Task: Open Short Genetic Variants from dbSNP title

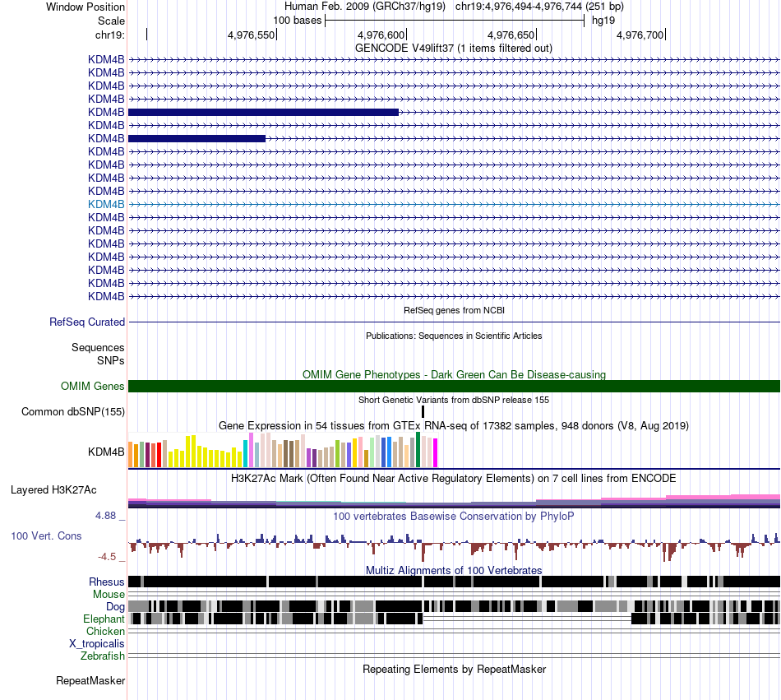Action: (454, 400)
